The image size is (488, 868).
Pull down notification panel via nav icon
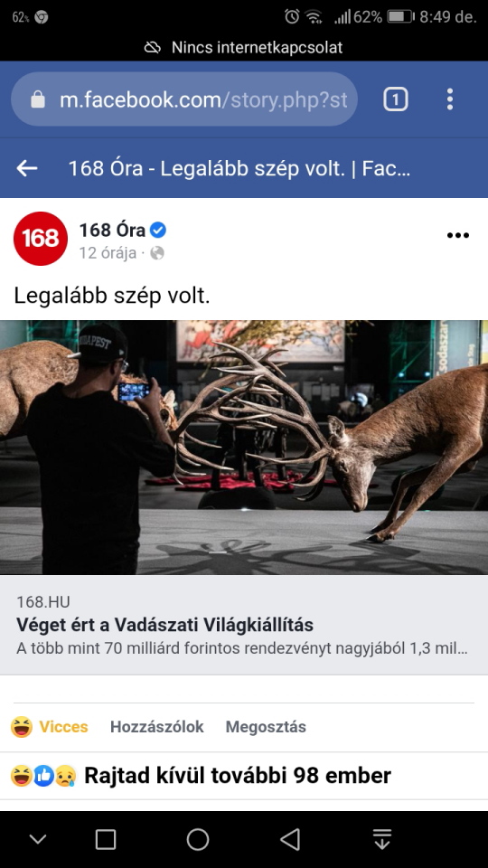[x=381, y=839]
